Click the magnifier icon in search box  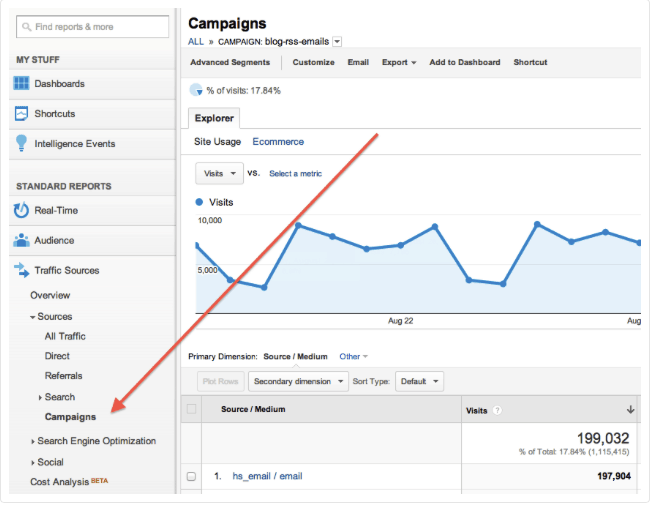pos(26,27)
